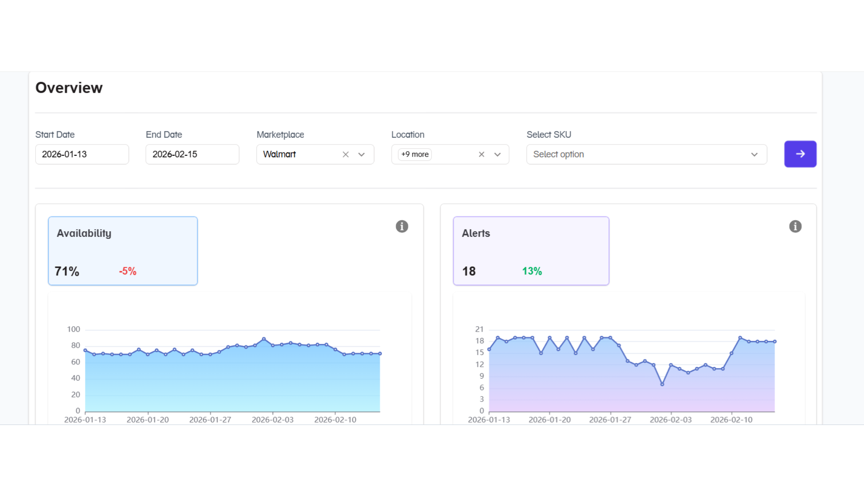Click the first Availability chart data point
The image size is (864, 504).
tap(85, 350)
